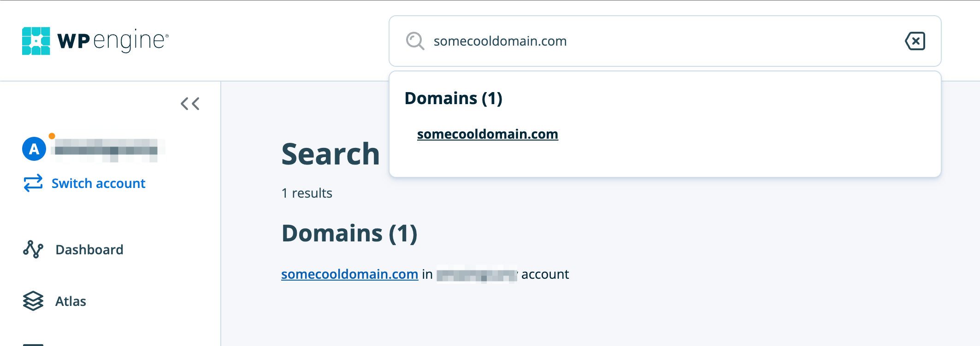This screenshot has height=346, width=980.
Task: Open somecooldomain.com link in search results
Action: click(x=349, y=274)
